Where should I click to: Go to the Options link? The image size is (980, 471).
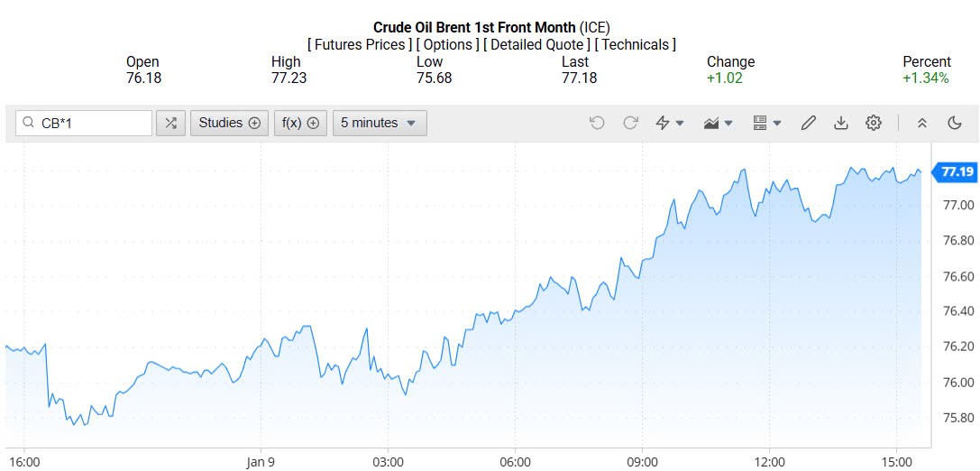[448, 45]
